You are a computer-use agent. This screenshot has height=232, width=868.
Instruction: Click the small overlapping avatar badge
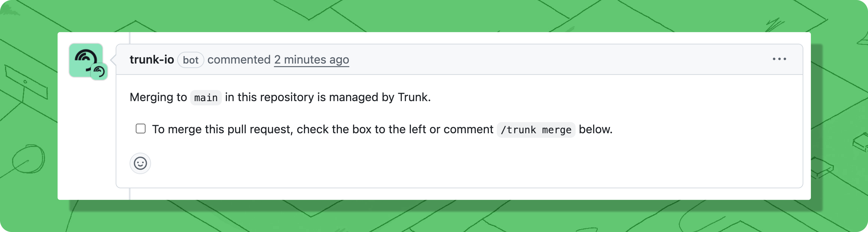[x=99, y=71]
